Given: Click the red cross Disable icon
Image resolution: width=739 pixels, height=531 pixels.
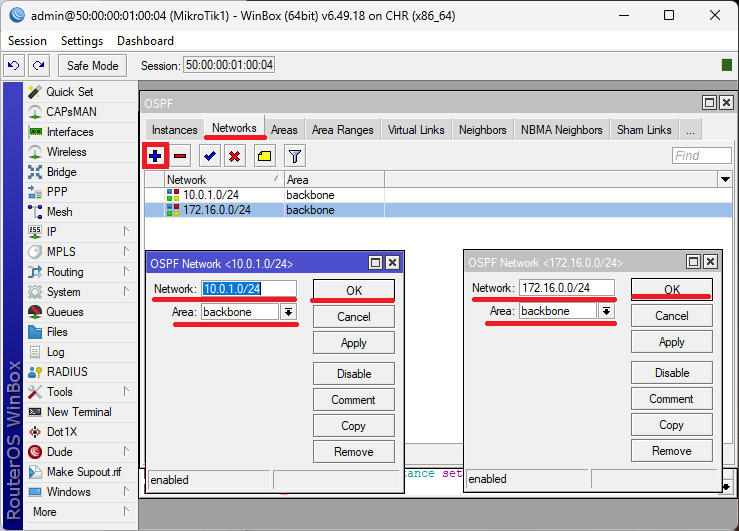Looking at the screenshot, I should [234, 156].
